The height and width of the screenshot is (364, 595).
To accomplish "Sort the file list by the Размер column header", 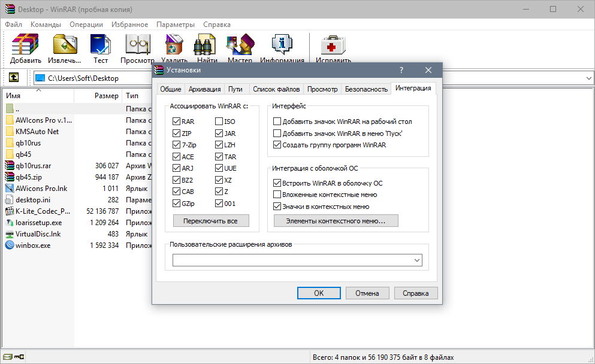I will tap(98, 96).
